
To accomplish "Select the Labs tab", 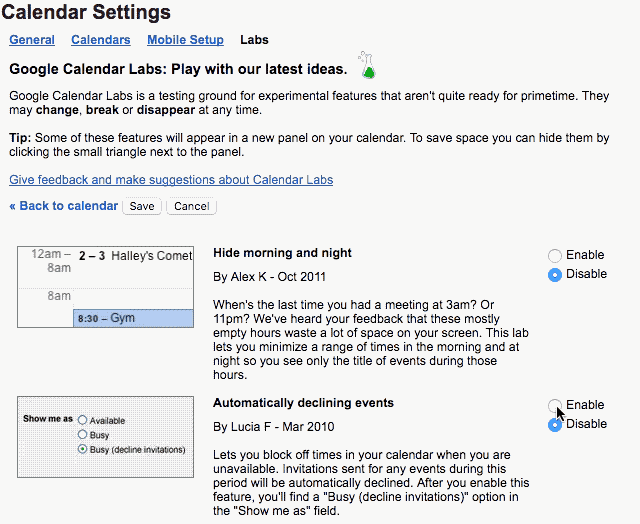I will point(254,40).
